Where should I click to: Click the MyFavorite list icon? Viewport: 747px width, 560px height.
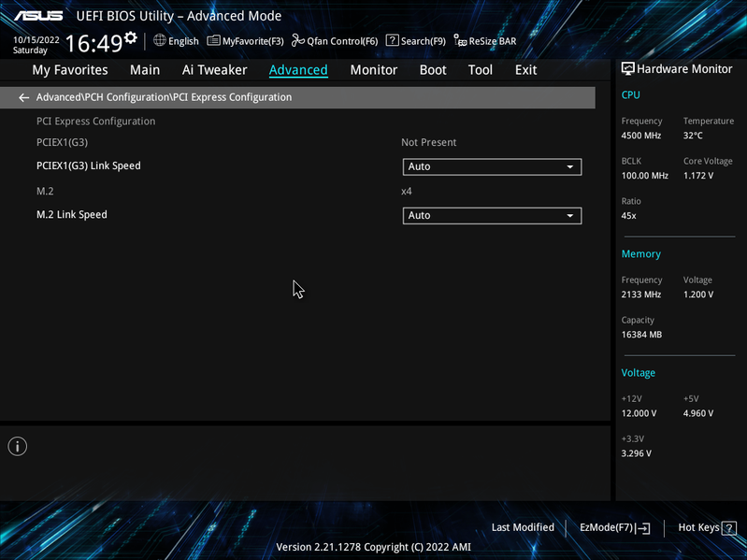(213, 40)
